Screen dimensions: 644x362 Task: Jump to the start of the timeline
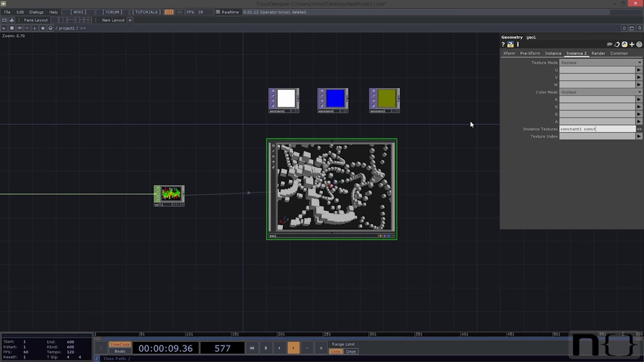pyautogui.click(x=252, y=348)
